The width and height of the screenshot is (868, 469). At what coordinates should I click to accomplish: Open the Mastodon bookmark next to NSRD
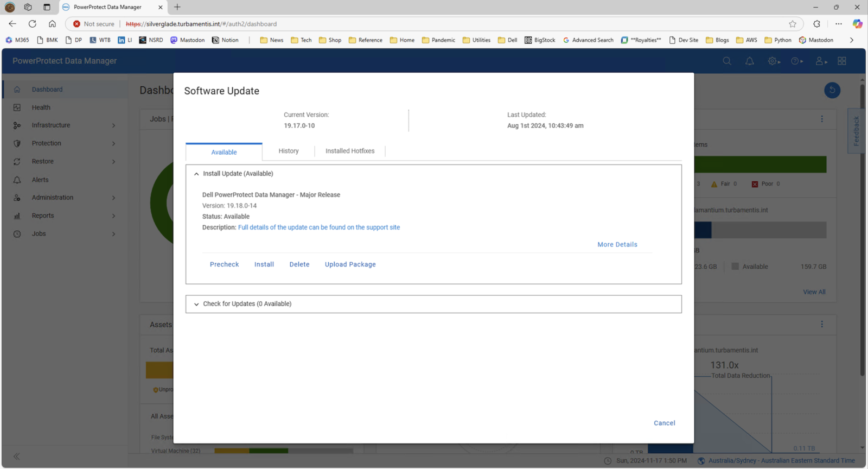[188, 40]
